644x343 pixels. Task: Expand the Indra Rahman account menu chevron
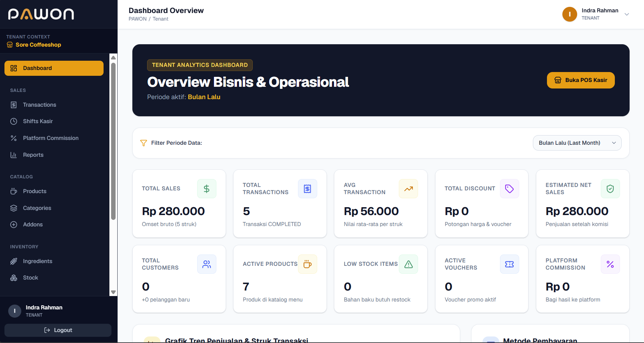click(x=627, y=14)
